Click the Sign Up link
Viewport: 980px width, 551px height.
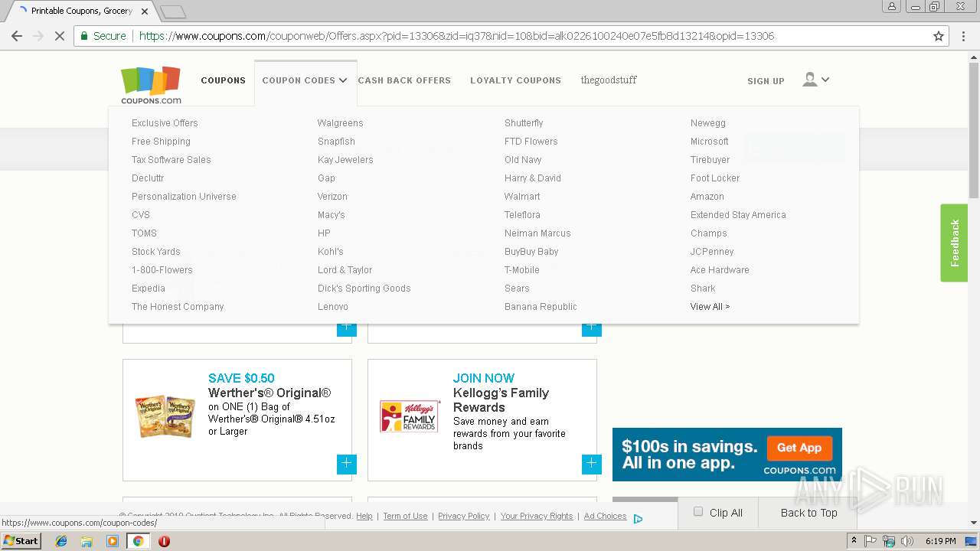(x=766, y=81)
